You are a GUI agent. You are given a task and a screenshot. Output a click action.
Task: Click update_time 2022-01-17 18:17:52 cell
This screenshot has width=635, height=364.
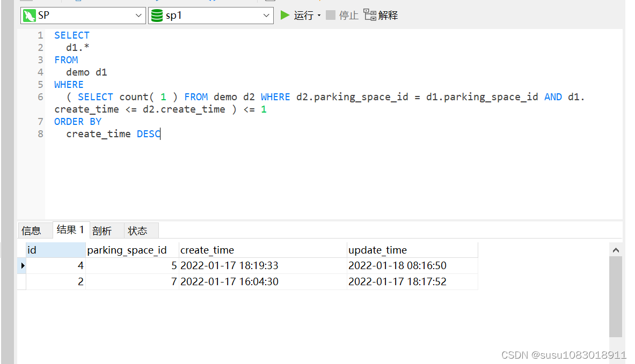pos(412,281)
